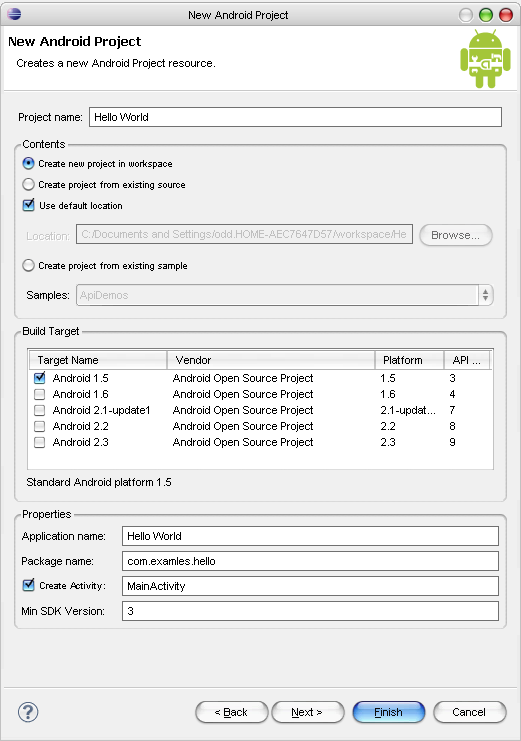Focus the Create Activity name field
This screenshot has height=741, width=521.
pyautogui.click(x=310, y=586)
